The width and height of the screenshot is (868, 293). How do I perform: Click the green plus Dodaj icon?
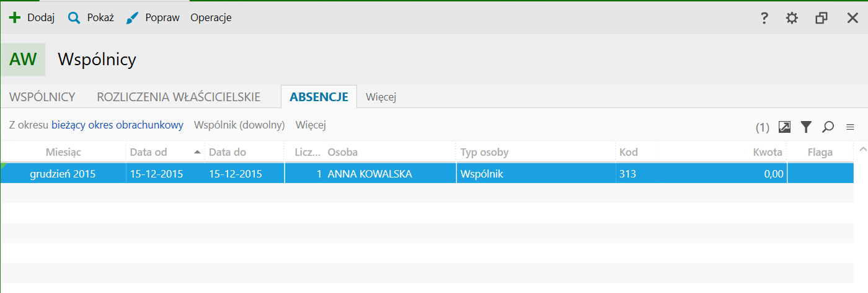point(14,18)
